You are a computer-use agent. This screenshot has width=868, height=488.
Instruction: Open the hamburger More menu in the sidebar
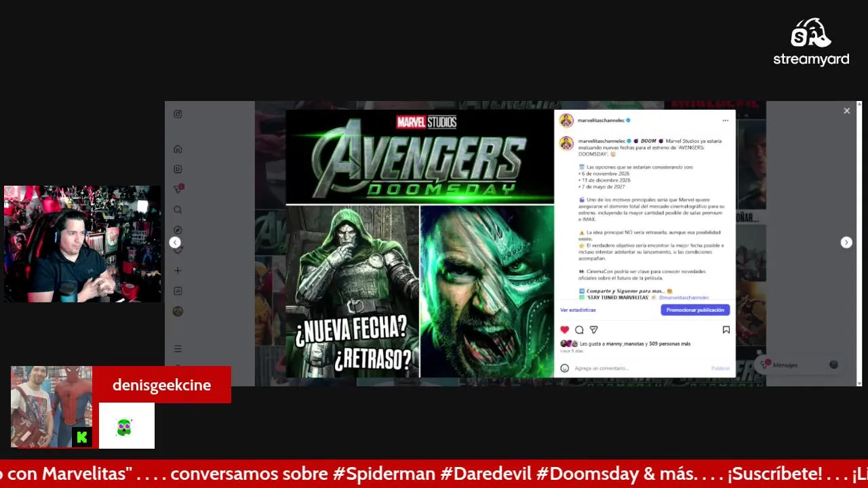pos(178,348)
